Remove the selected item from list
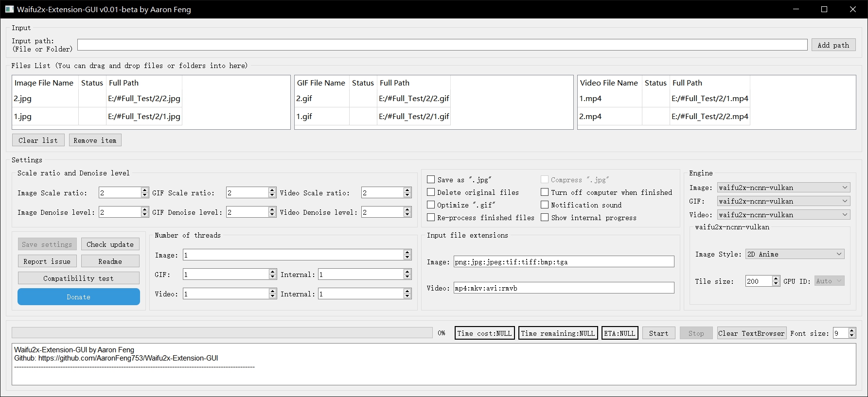The width and height of the screenshot is (868, 397). pos(95,140)
